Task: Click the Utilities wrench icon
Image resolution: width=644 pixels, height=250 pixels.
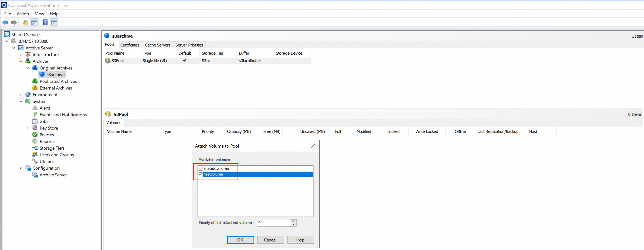Action: point(35,161)
